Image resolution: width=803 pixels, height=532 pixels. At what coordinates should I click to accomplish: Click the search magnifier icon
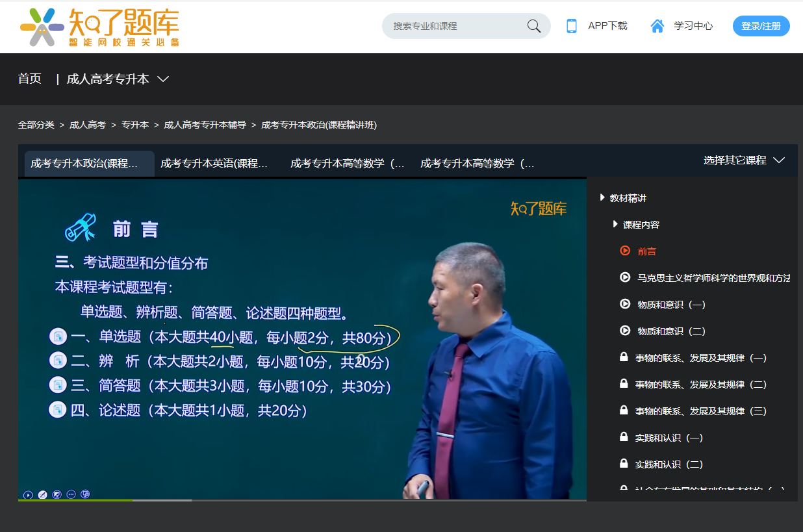(x=533, y=25)
